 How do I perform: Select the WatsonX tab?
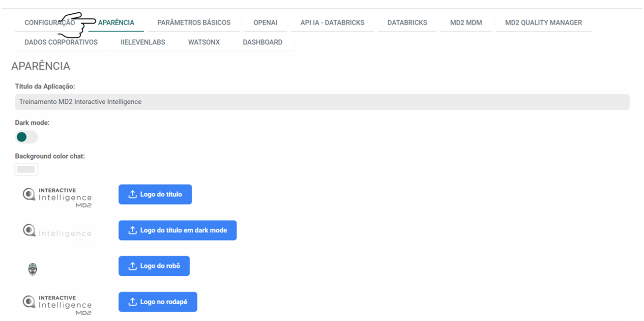pos(204,42)
